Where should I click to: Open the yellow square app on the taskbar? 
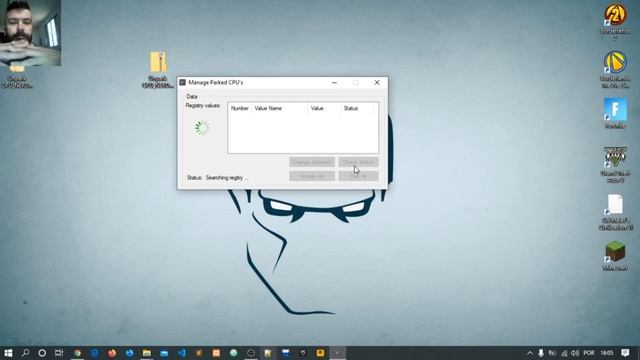(320, 353)
